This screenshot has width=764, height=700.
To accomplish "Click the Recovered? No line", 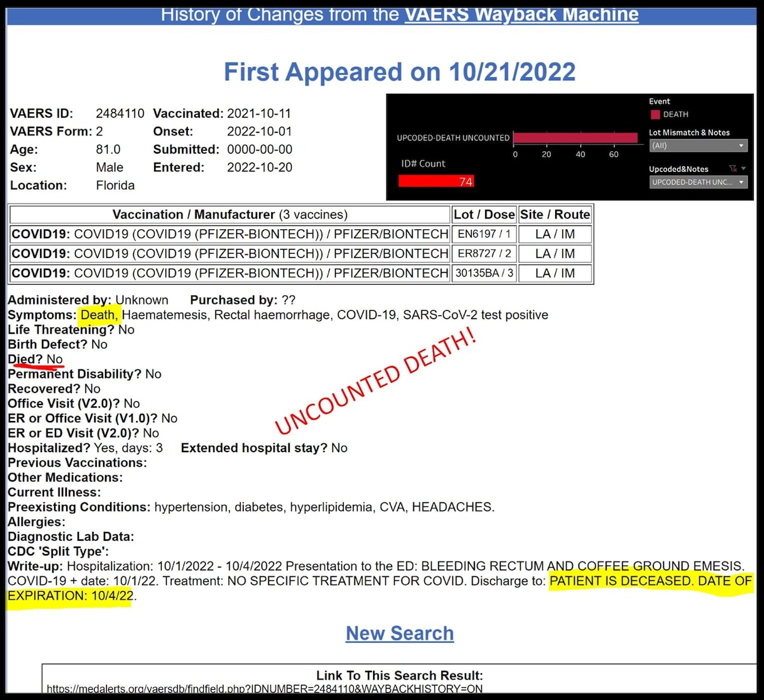I will (x=54, y=389).
